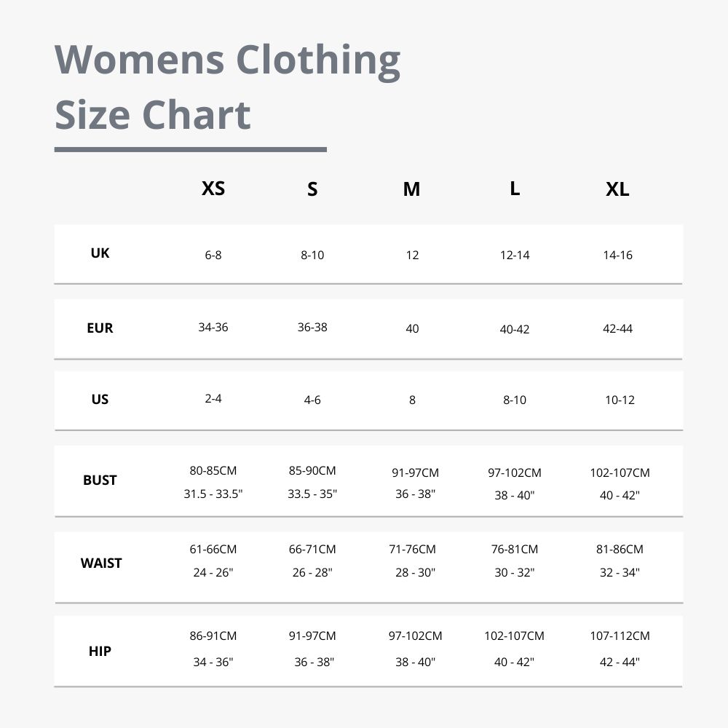The height and width of the screenshot is (728, 728).
Task: Click the US row label
Action: point(100,399)
